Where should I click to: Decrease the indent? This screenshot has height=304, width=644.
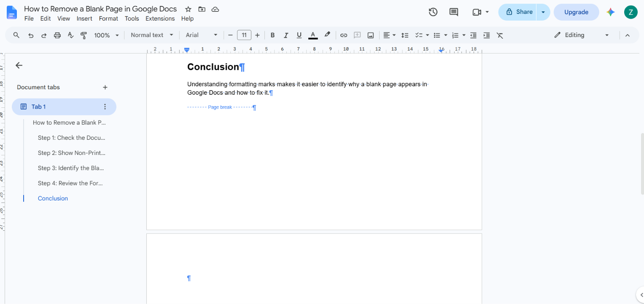[473, 35]
